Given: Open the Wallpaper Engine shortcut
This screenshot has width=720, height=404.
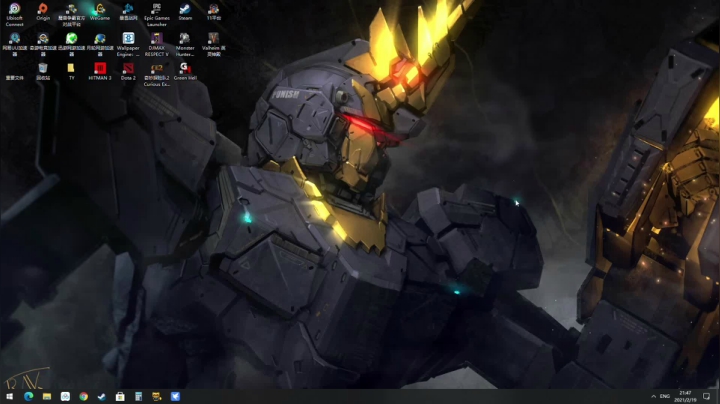Looking at the screenshot, I should pos(128,44).
